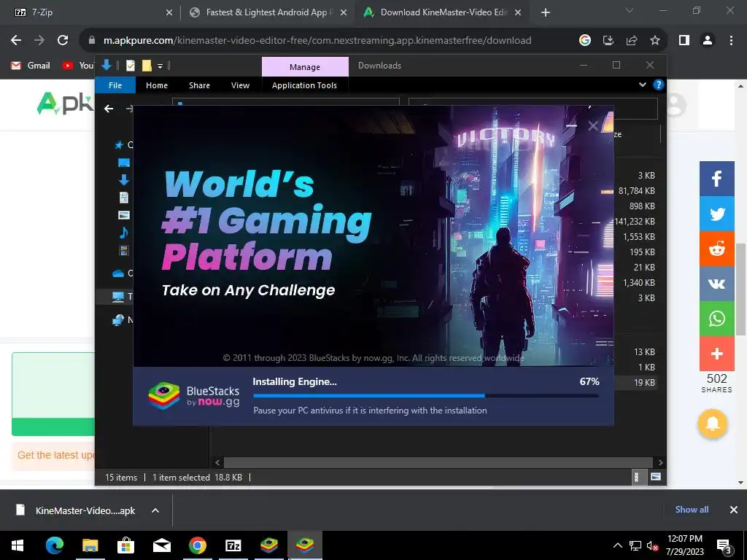Bookmark this page with the star icon

click(x=655, y=41)
